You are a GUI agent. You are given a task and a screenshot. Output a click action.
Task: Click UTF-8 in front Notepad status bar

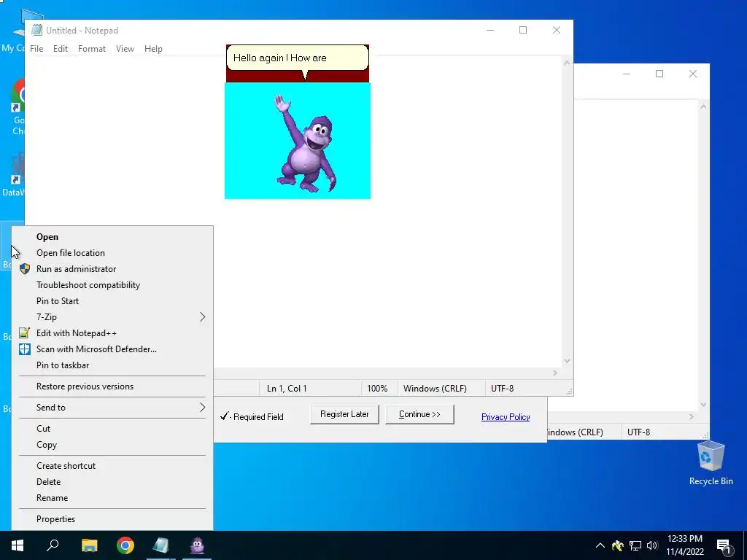[502, 389]
